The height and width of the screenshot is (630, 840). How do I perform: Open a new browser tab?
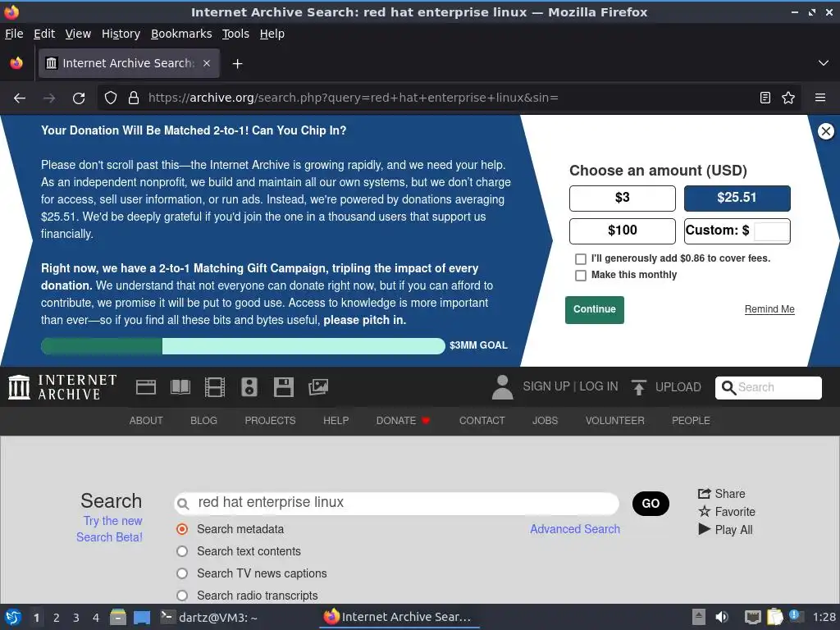pyautogui.click(x=237, y=64)
